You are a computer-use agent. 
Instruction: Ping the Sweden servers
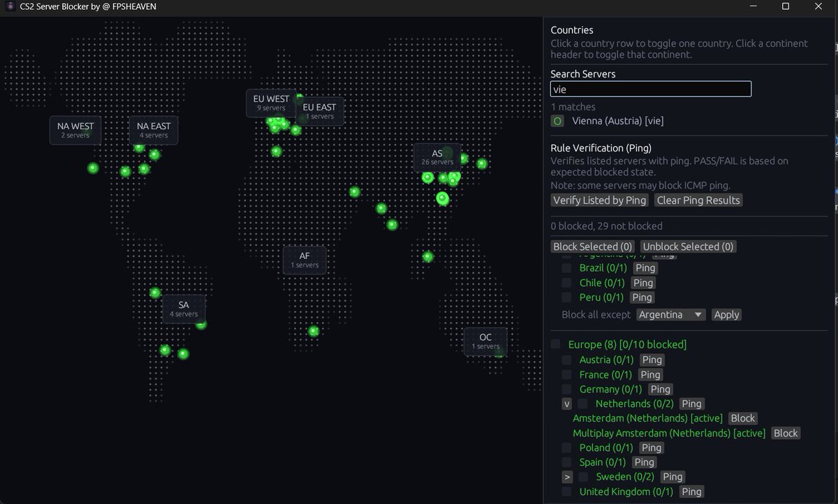pyautogui.click(x=672, y=477)
